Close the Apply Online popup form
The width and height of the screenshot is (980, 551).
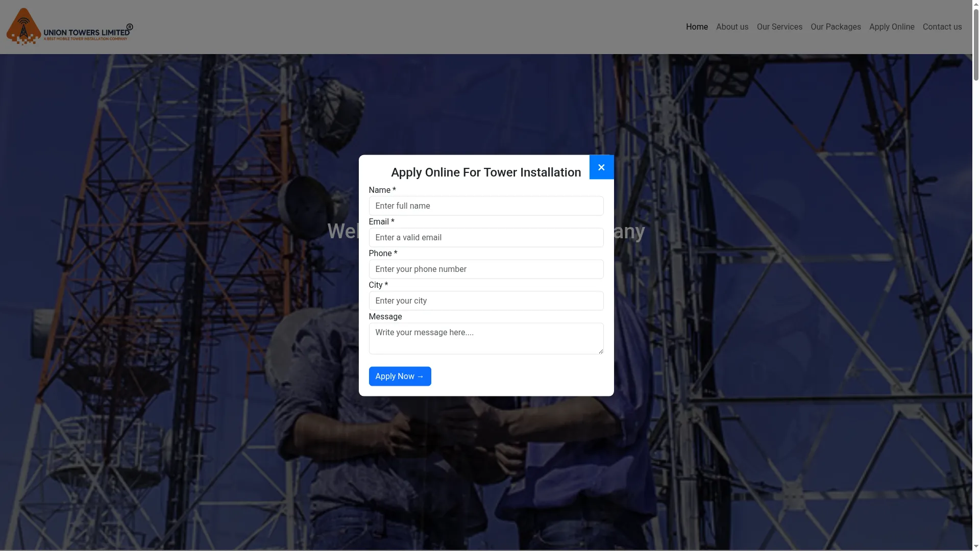[x=601, y=167]
